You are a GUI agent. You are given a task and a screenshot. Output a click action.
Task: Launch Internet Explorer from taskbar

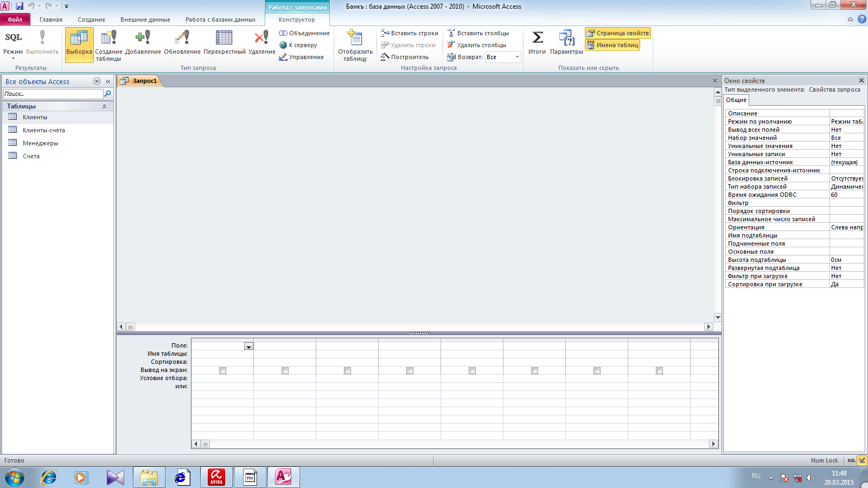[49, 478]
